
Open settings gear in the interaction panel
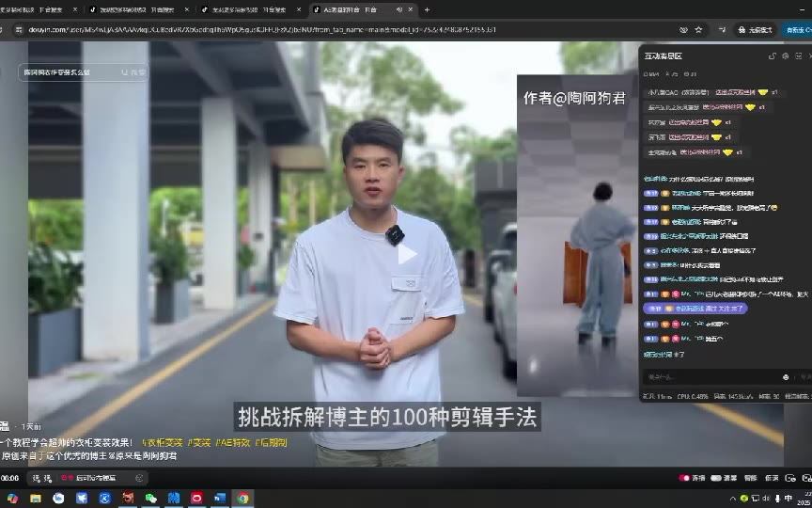tap(785, 56)
